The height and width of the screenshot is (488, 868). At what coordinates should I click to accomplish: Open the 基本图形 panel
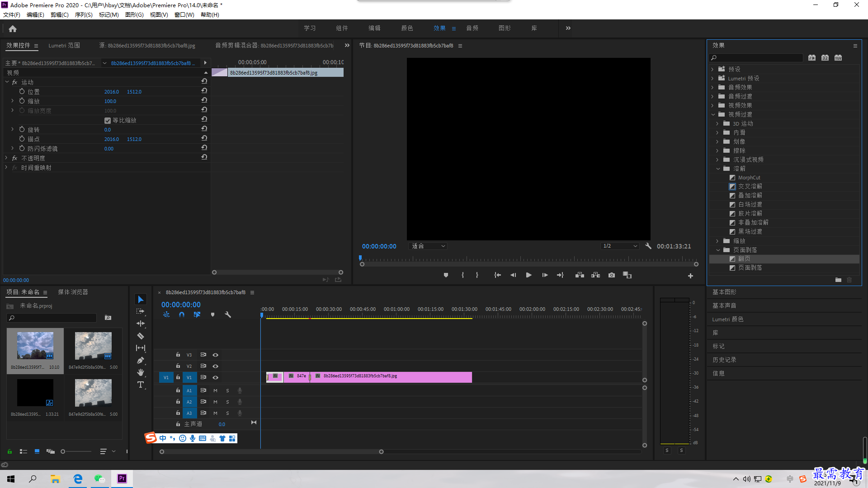tap(724, 292)
